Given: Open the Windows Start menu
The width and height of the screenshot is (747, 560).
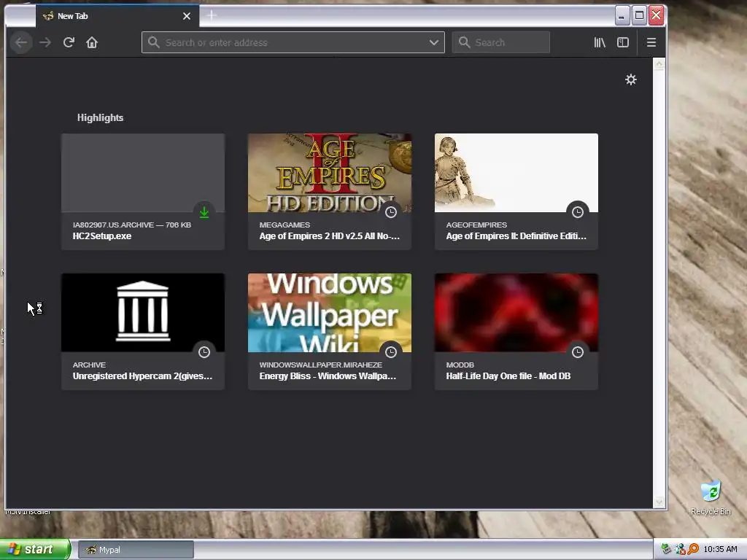Looking at the screenshot, I should point(35,550).
